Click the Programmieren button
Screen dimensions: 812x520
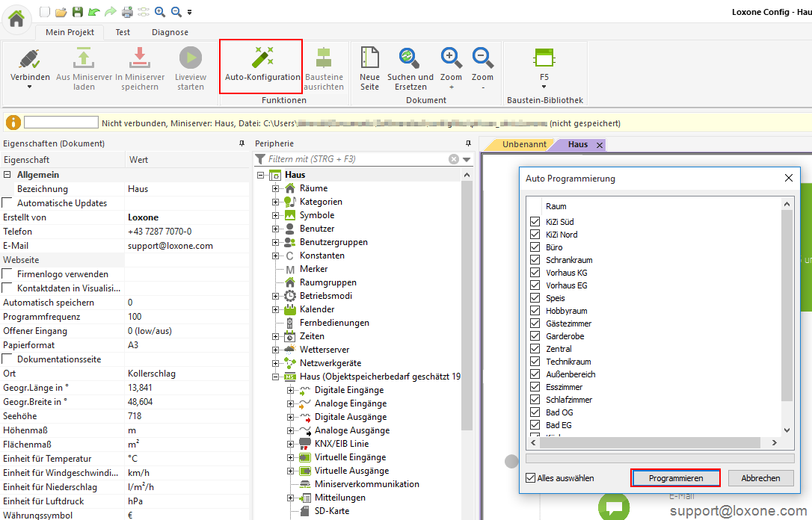tap(675, 478)
